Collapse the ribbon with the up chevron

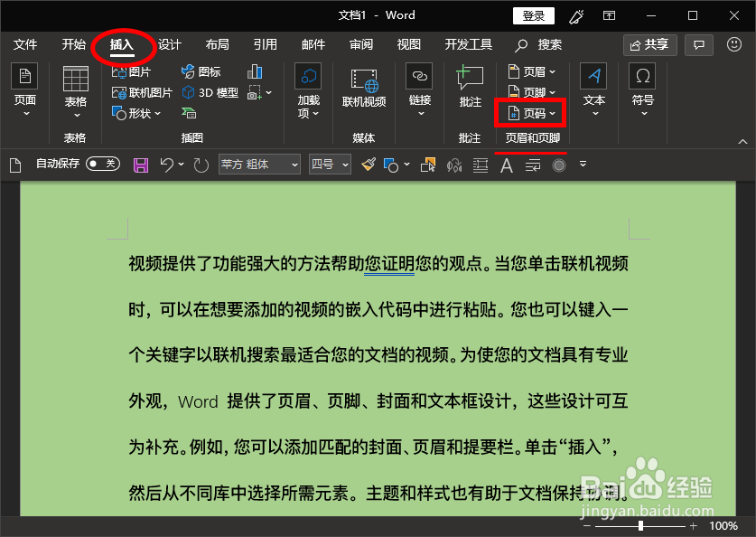pos(742,141)
